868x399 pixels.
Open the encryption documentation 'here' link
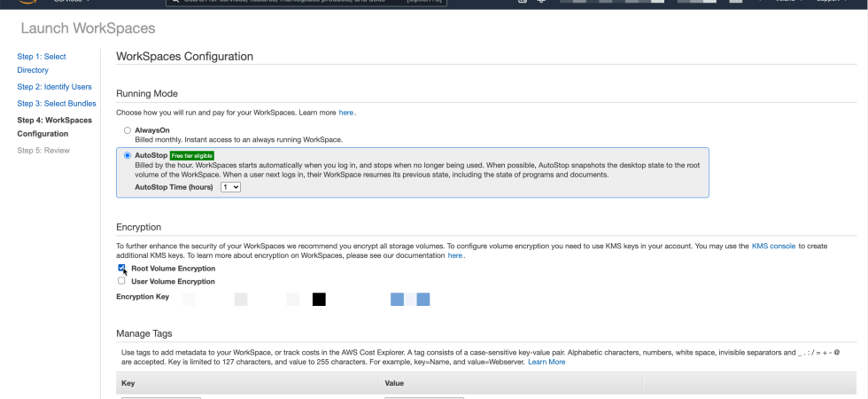coord(455,256)
